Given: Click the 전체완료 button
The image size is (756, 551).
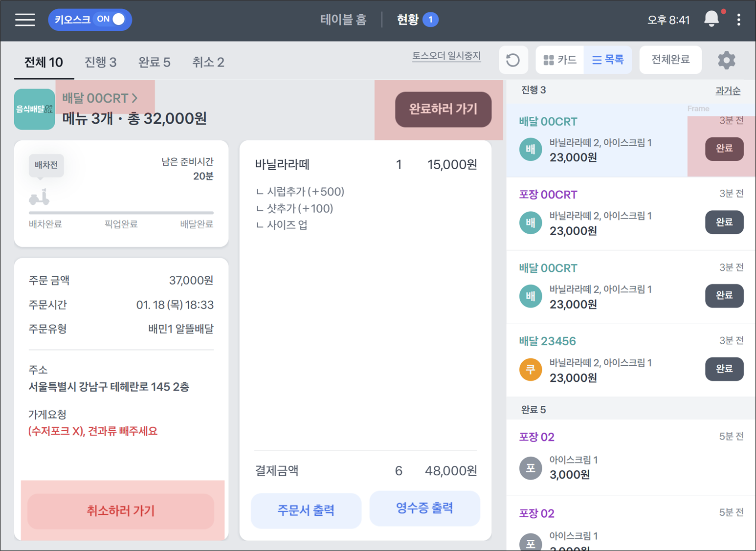Looking at the screenshot, I should [670, 60].
